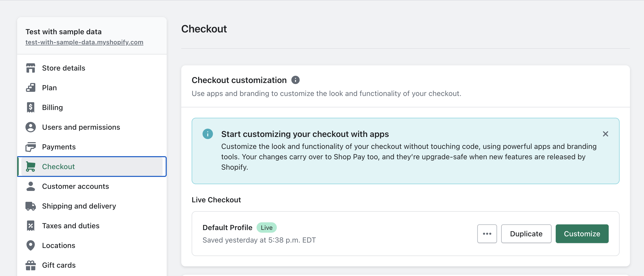Viewport: 644px width, 276px height.
Task: Click the Live status badge
Action: point(267,227)
